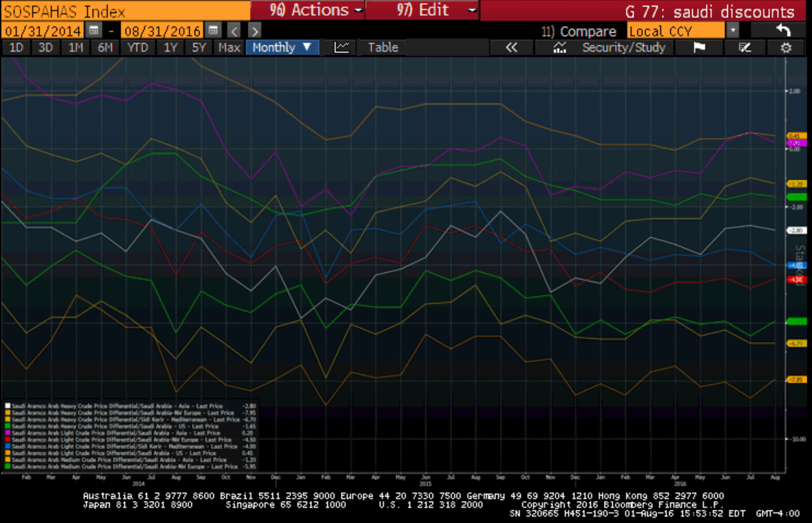The height and width of the screenshot is (523, 812).
Task: Click the -4.00 blue price tag
Action: point(796,265)
